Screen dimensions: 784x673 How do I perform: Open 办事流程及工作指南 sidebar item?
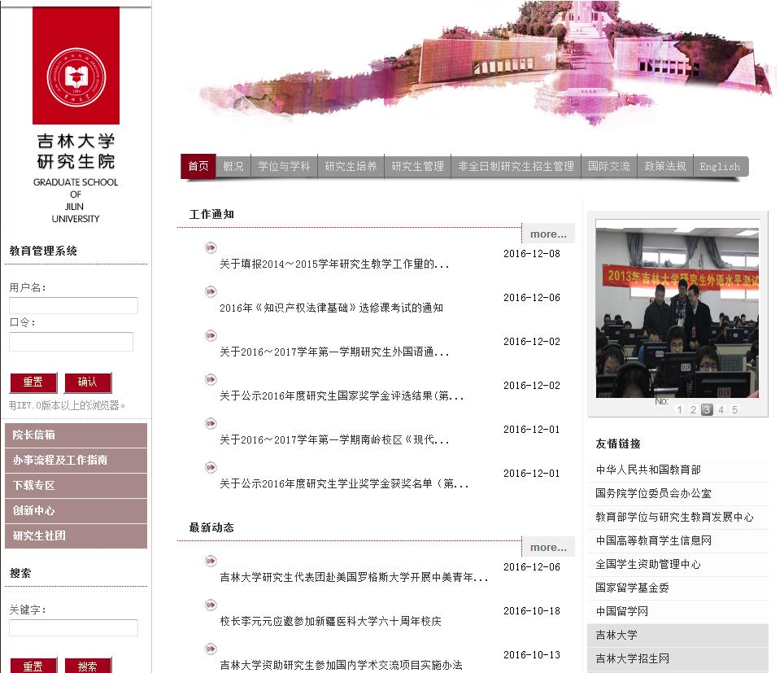tap(76, 461)
